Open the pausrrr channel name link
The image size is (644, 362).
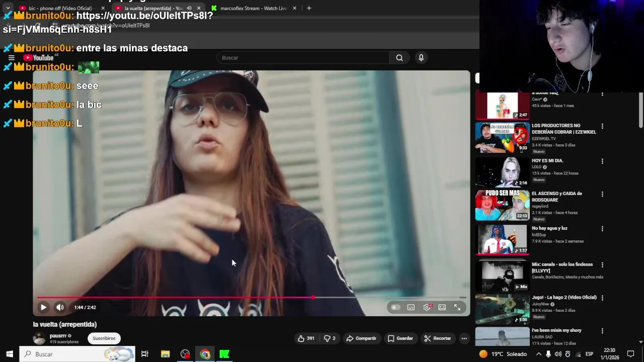[58, 335]
